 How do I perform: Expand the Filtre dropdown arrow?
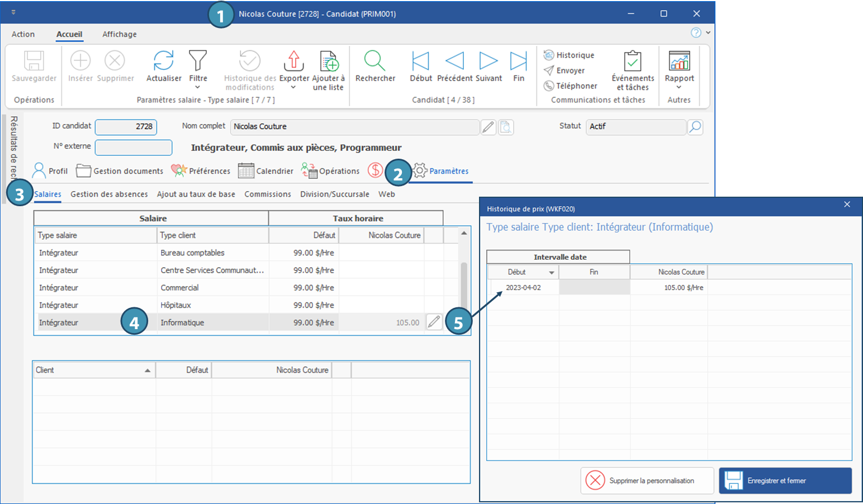[198, 87]
